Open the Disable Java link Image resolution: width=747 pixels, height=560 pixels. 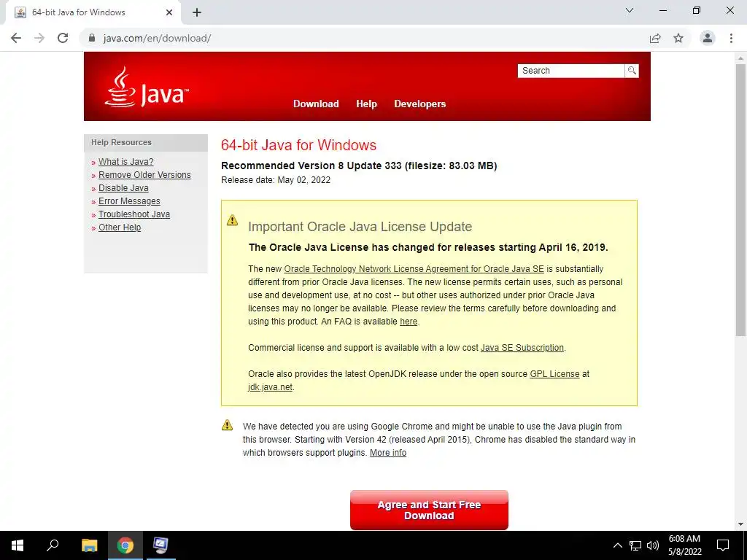click(123, 188)
